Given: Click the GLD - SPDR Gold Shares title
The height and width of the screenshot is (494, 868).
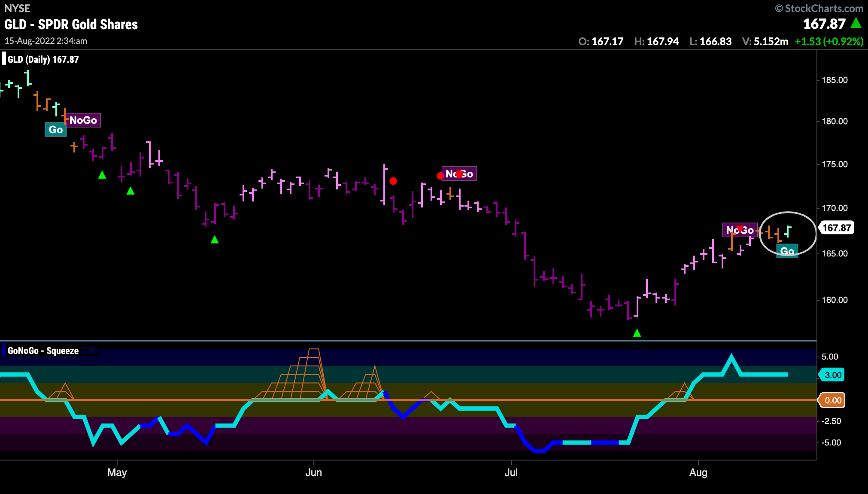Looking at the screenshot, I should (71, 24).
